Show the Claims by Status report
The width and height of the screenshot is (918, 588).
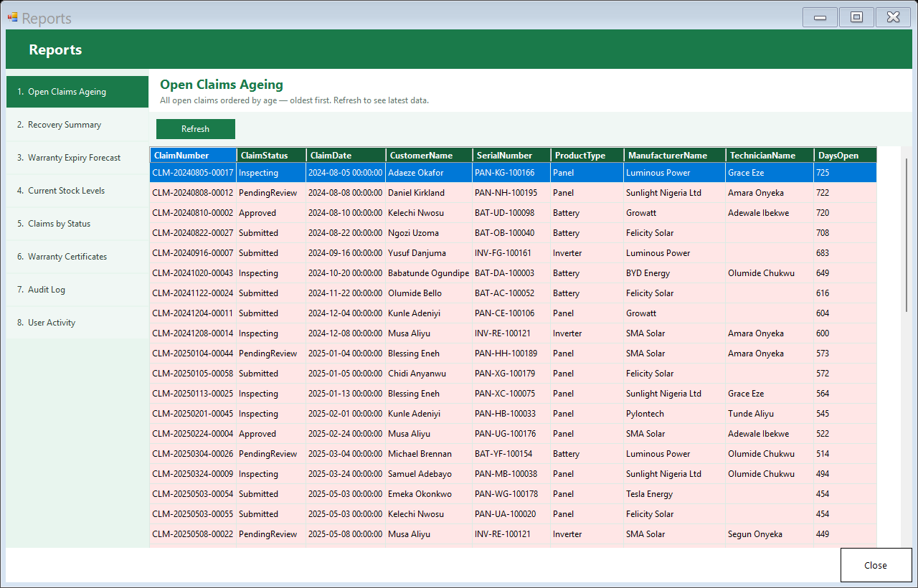77,224
